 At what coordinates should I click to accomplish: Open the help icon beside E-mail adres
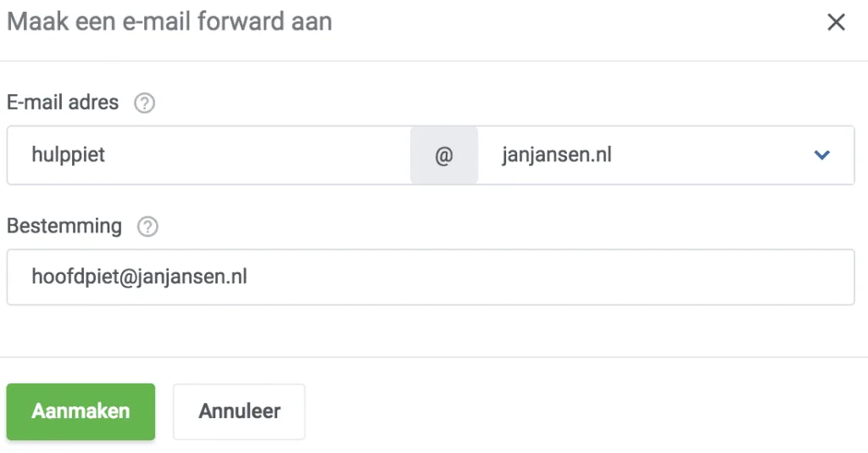[x=144, y=103]
